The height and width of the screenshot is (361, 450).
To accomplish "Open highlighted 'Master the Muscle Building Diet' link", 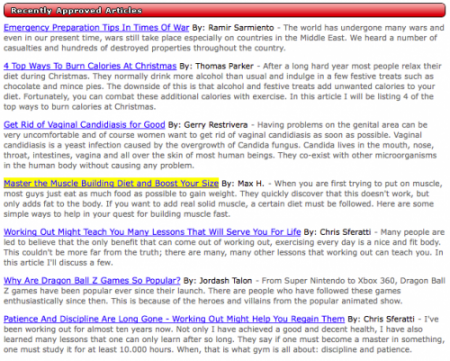I will click(x=111, y=183).
